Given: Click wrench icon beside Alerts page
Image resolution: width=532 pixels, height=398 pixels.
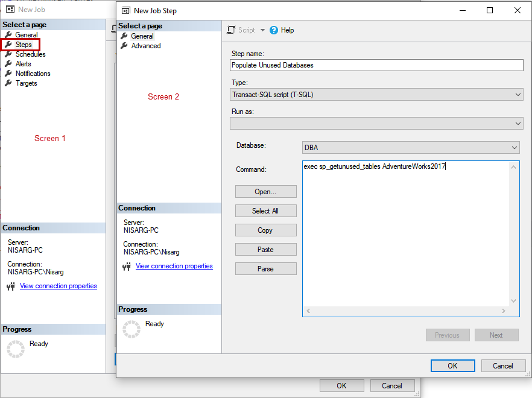Looking at the screenshot, I should tap(8, 63).
